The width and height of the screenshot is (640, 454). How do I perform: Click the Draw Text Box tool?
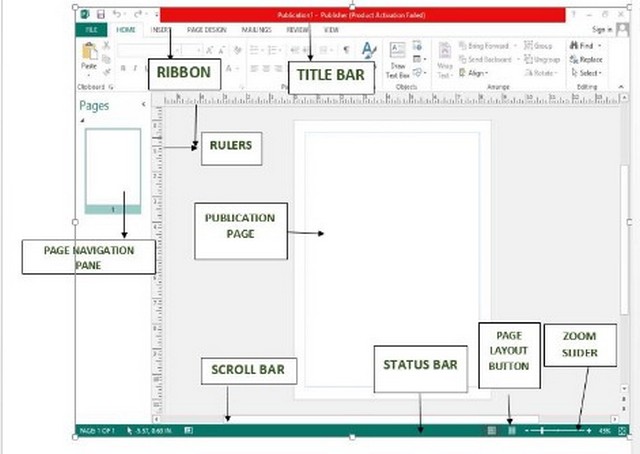tap(397, 61)
